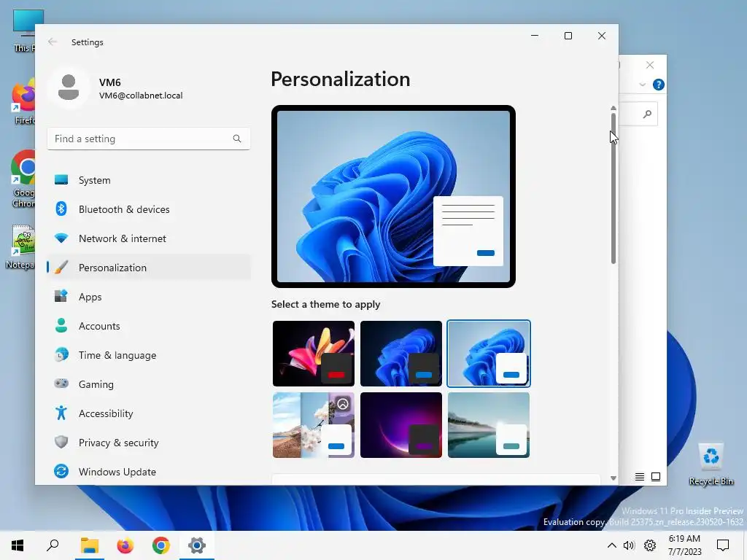Open the notification center icon
Viewport: 747px width, 560px height.
[x=723, y=545]
